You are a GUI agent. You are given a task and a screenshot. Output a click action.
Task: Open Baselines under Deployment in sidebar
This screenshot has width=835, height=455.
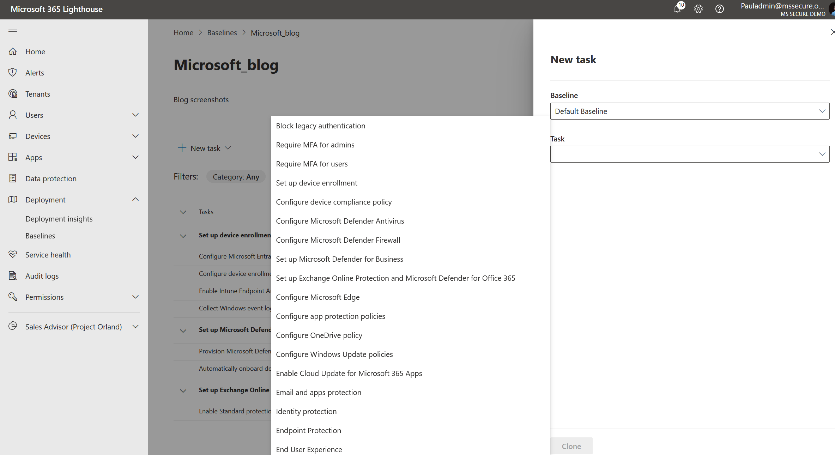(40, 236)
